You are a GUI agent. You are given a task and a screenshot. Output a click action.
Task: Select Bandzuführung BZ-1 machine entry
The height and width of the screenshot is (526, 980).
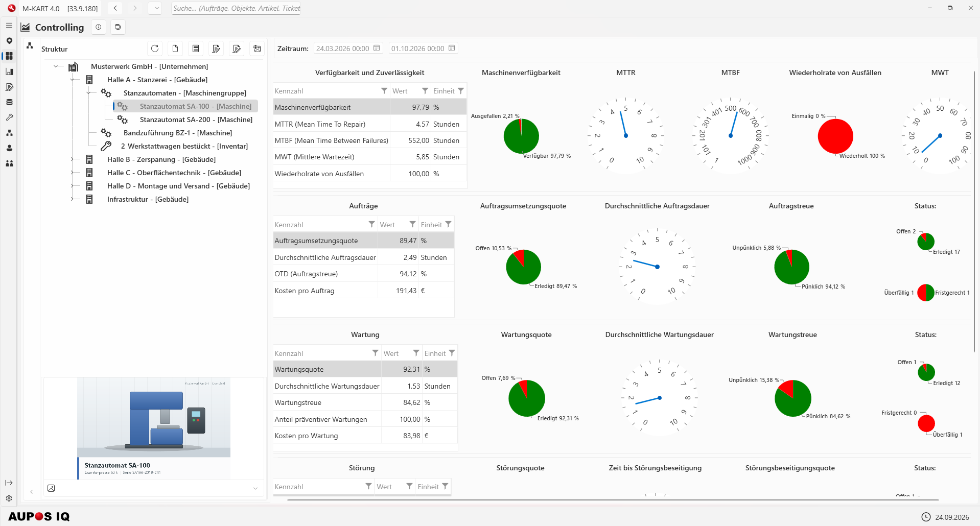click(178, 133)
